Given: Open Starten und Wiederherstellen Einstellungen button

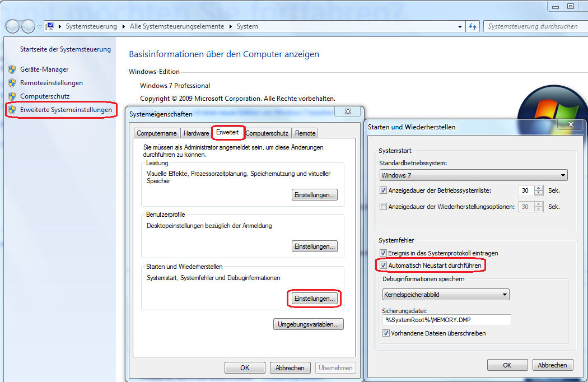Looking at the screenshot, I should pyautogui.click(x=315, y=299).
